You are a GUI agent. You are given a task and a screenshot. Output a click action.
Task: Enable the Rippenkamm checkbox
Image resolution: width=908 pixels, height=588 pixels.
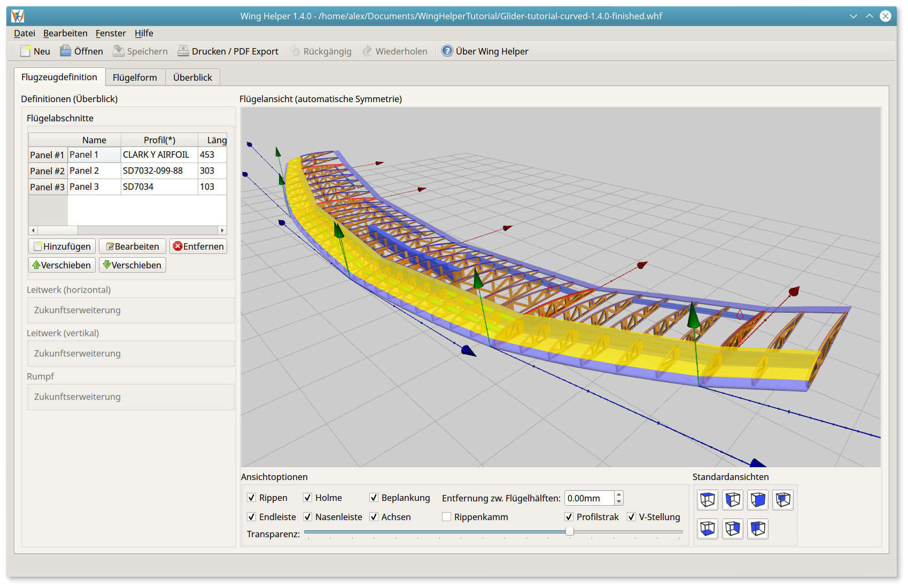(446, 517)
